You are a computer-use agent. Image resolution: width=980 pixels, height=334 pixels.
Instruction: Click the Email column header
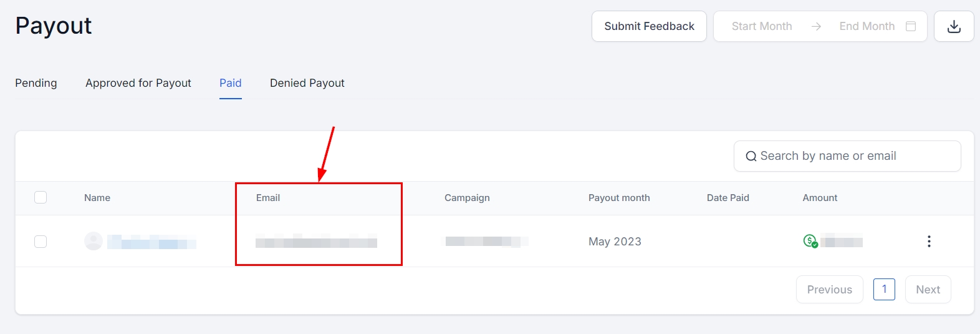click(268, 198)
